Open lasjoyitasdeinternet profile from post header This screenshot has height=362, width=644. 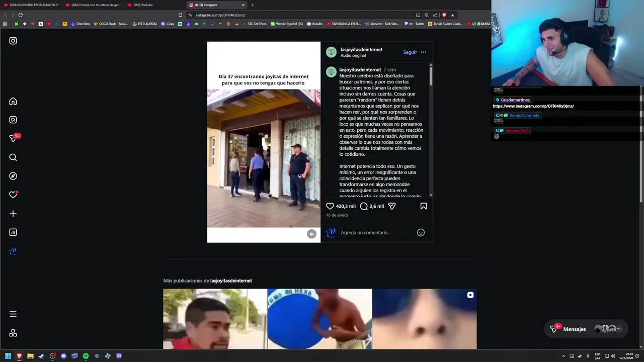coord(361,49)
